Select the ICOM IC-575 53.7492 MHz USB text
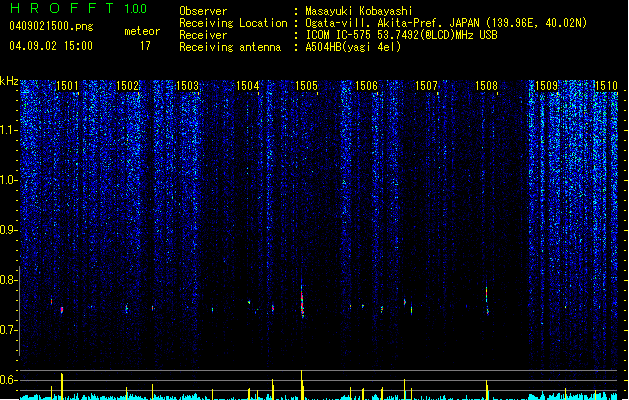The height and width of the screenshot is (400, 629). coord(401,35)
